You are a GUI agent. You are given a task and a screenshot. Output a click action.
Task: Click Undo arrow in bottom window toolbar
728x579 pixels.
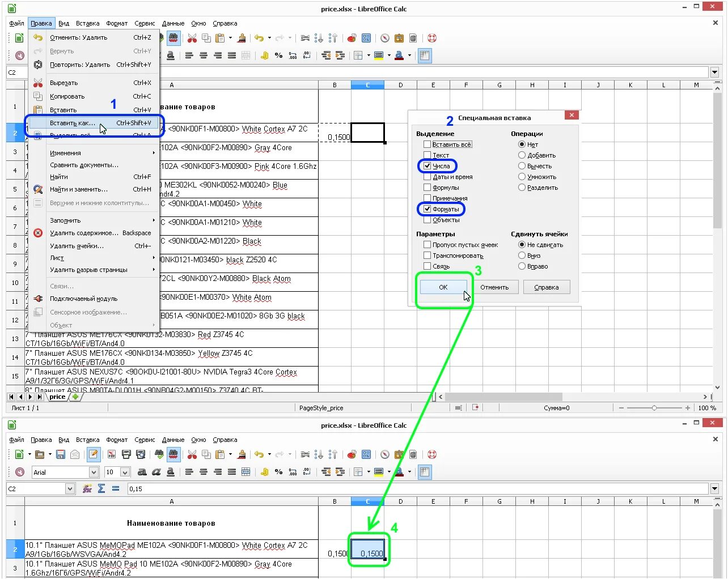point(259,454)
